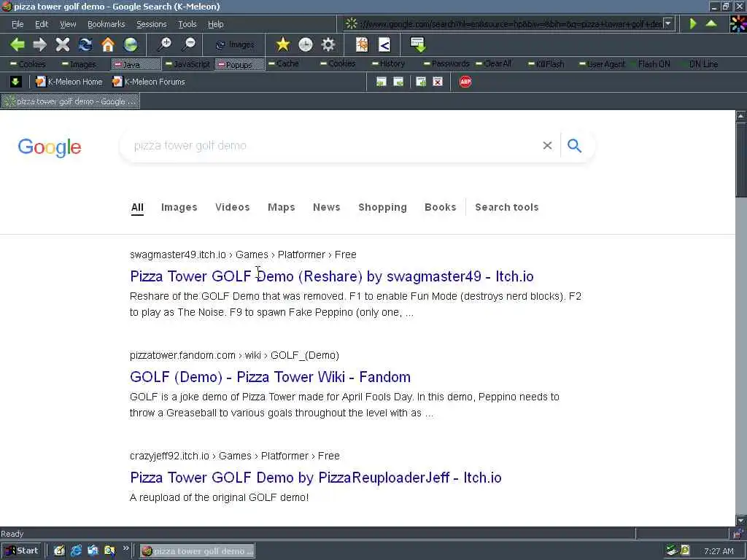Click the bug page icon in toolbar
The height and width of the screenshot is (560, 747).
(362, 44)
